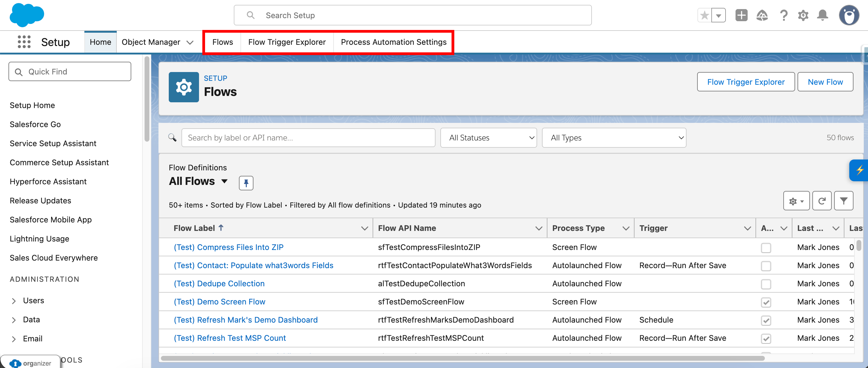This screenshot has width=868, height=368.
Task: Open the user avatar profile icon
Action: [x=849, y=15]
